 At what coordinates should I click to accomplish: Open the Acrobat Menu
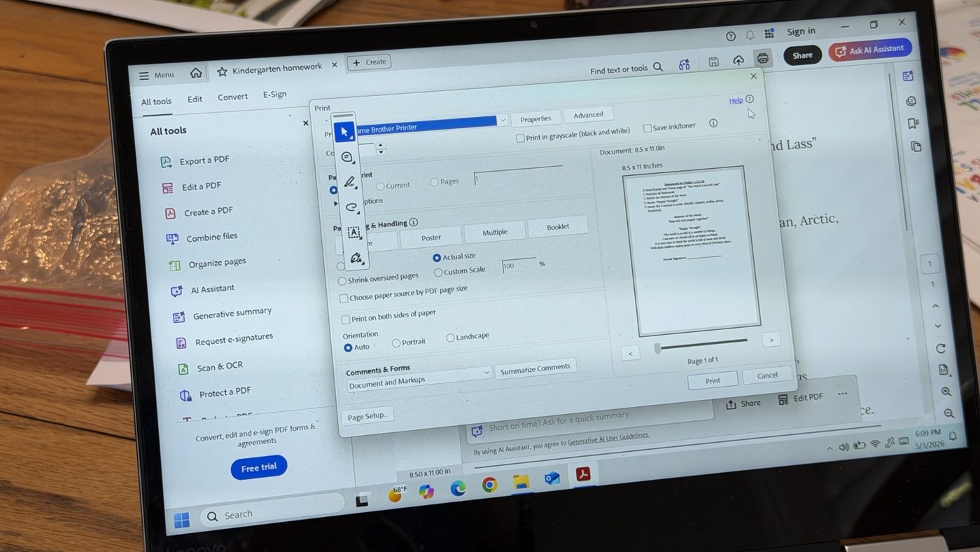(x=157, y=75)
